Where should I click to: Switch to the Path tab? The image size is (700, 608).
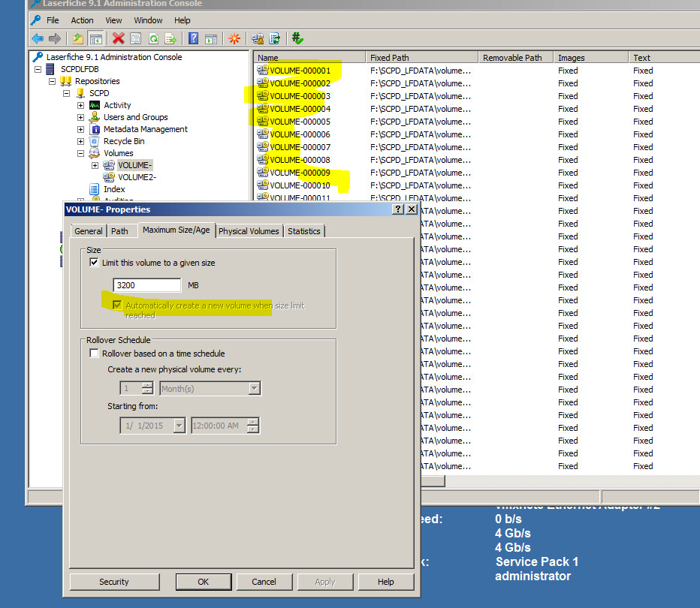click(x=119, y=231)
